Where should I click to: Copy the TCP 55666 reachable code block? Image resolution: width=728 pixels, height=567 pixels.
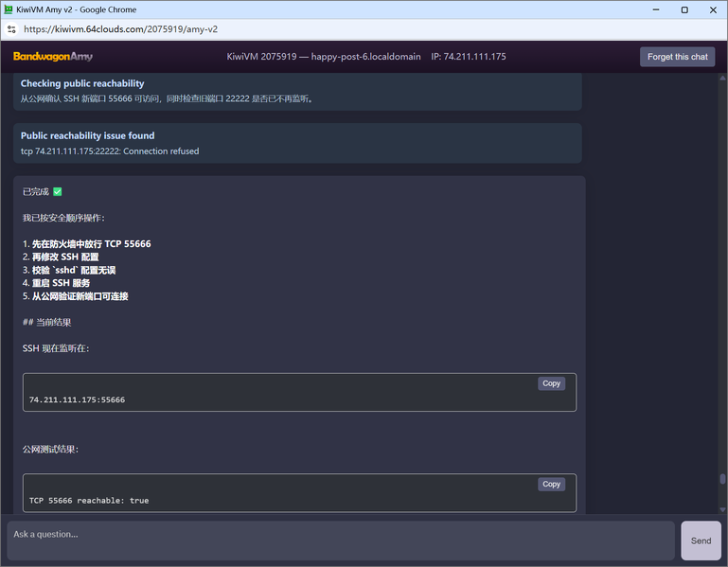click(x=551, y=485)
